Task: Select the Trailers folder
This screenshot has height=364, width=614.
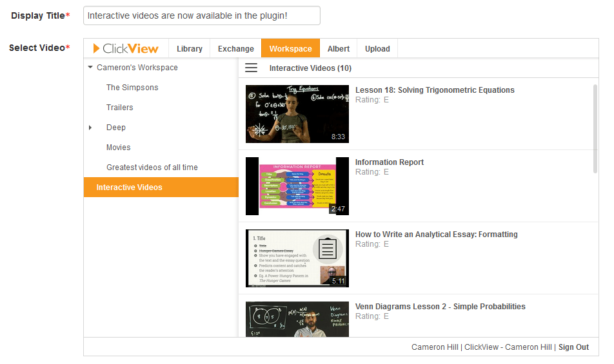Action: (x=120, y=108)
